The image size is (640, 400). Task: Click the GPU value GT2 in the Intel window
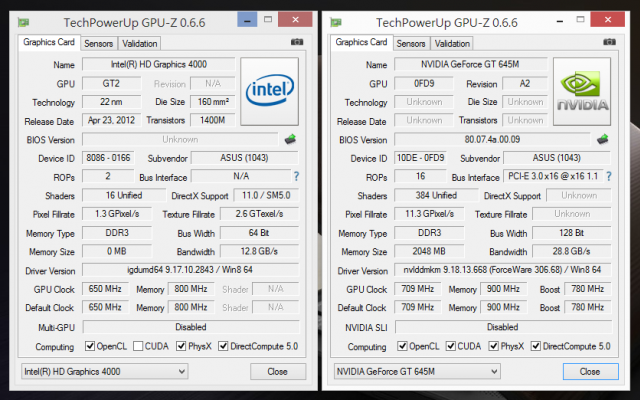[111, 83]
